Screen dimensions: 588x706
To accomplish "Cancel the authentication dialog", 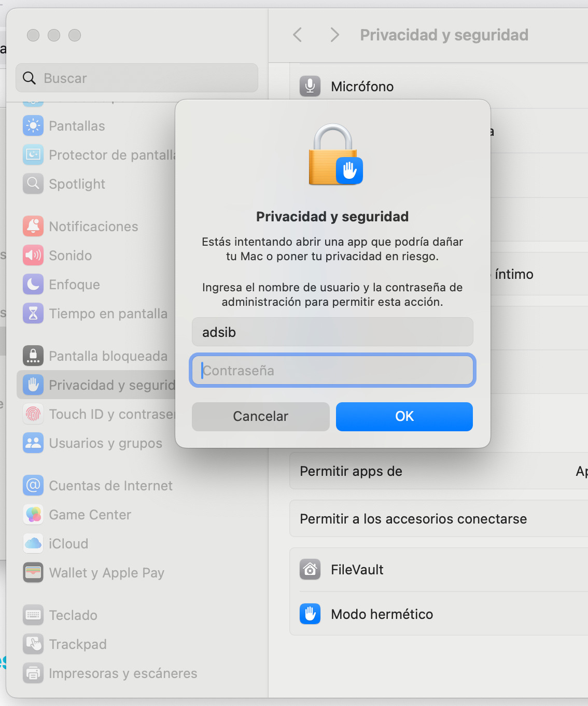I will pos(260,416).
